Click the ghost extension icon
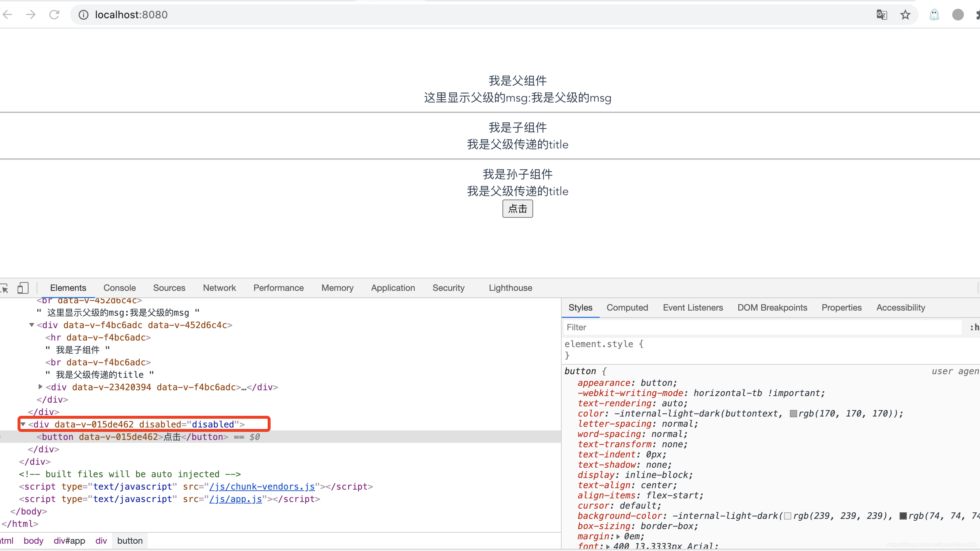 [x=934, y=15]
